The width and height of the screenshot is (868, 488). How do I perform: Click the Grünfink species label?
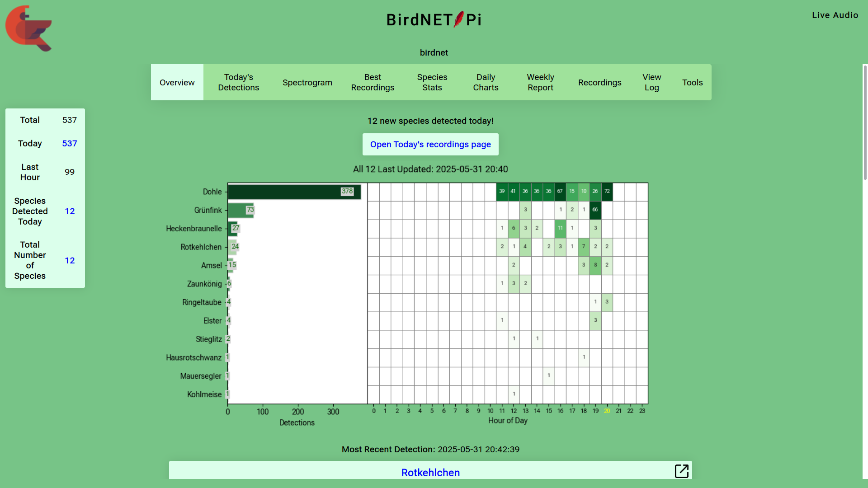pyautogui.click(x=208, y=211)
